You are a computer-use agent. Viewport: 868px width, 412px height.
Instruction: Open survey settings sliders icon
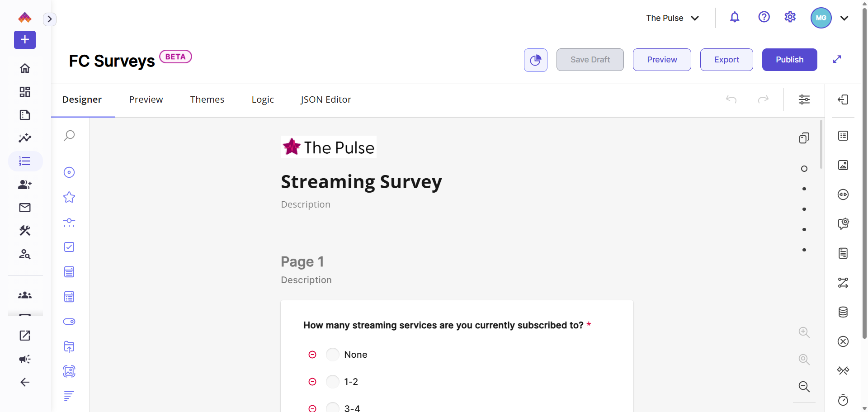click(x=804, y=99)
